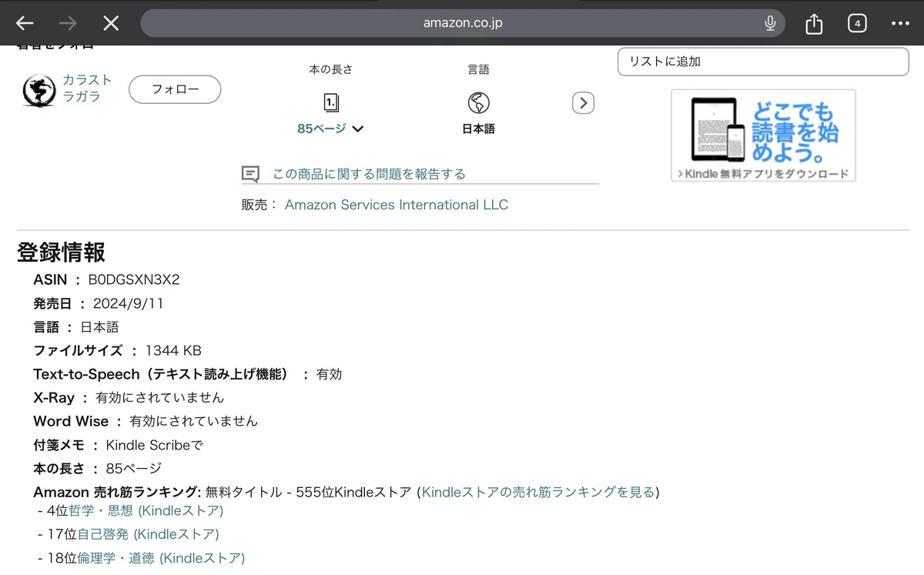Viewport: 924px width, 575px height.
Task: Click the 無料タイトル - 555位Kindleストア ranking text
Action: tap(308, 492)
